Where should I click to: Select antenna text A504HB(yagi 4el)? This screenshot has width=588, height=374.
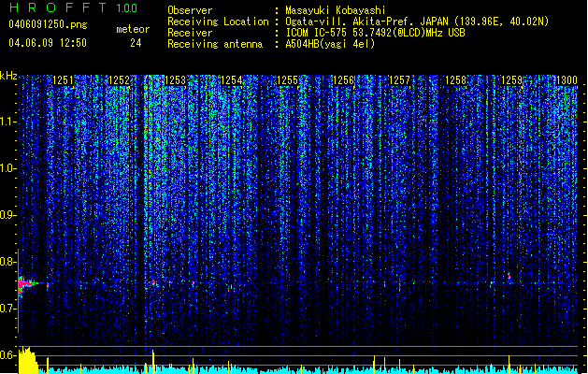pyautogui.click(x=330, y=44)
